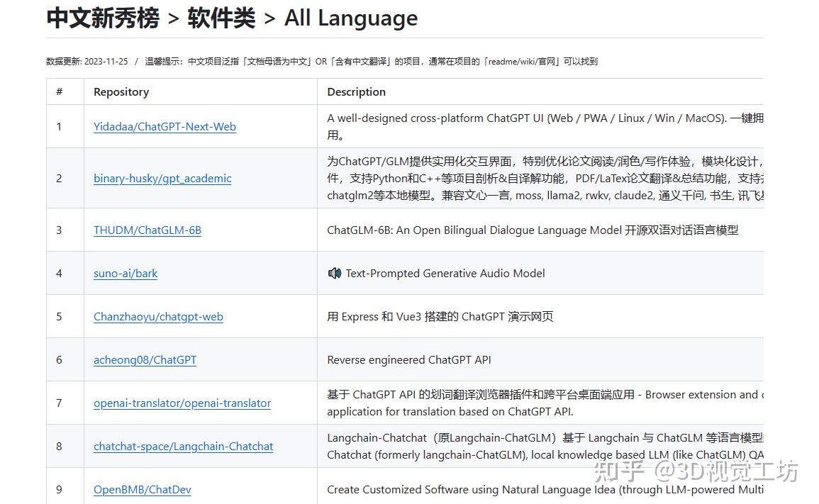Click the Chanzhaoyu/chatgpt-web link
The height and width of the screenshot is (504, 819).
coord(158,316)
